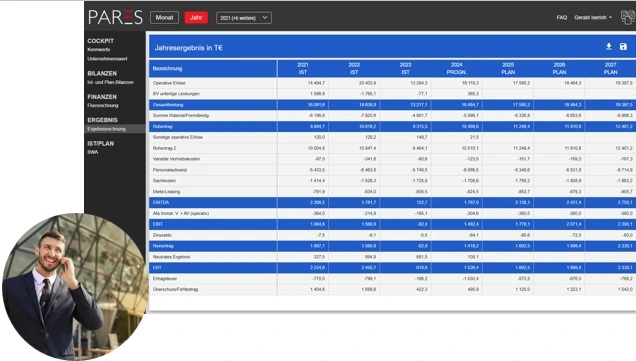
Task: Click the 2021 IST column header
Action: point(303,69)
